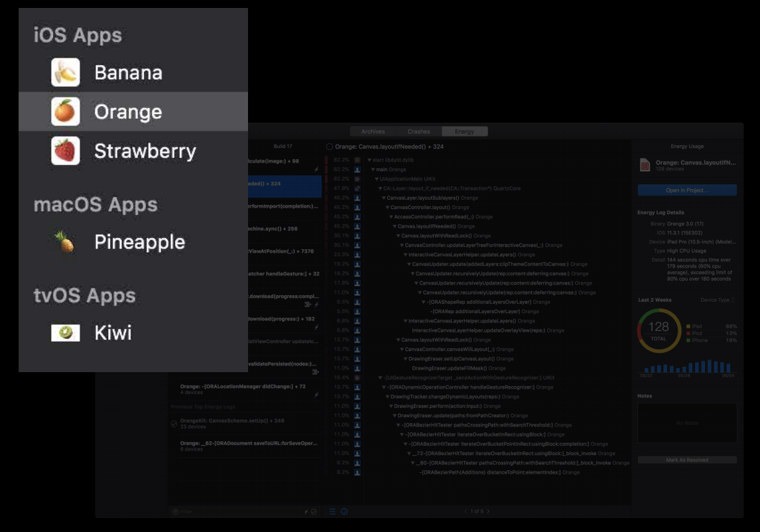Screen dimensions: 760x532
Task: Click the Last 2 Weeks bar chart
Action: pyautogui.click(x=687, y=367)
